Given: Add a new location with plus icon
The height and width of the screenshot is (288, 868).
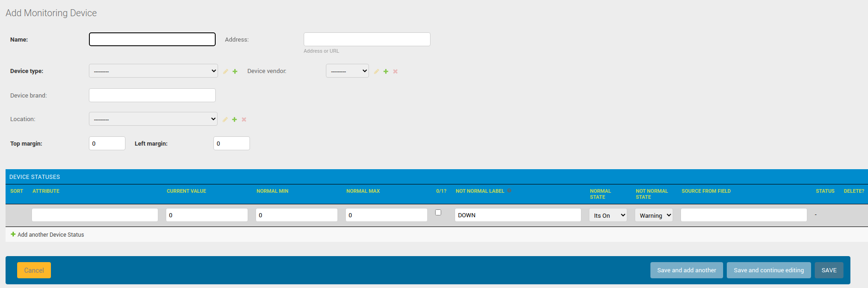Looking at the screenshot, I should 235,120.
